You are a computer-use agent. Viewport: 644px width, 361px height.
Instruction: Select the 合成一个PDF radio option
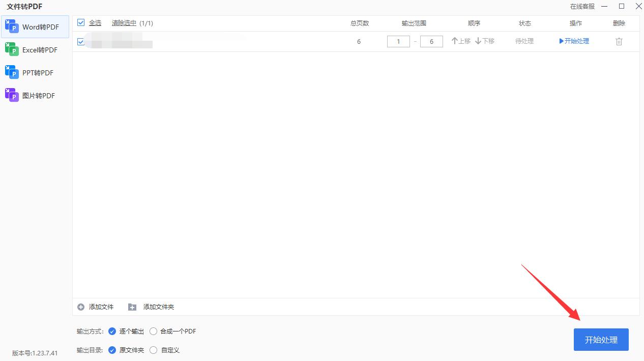[153, 331]
